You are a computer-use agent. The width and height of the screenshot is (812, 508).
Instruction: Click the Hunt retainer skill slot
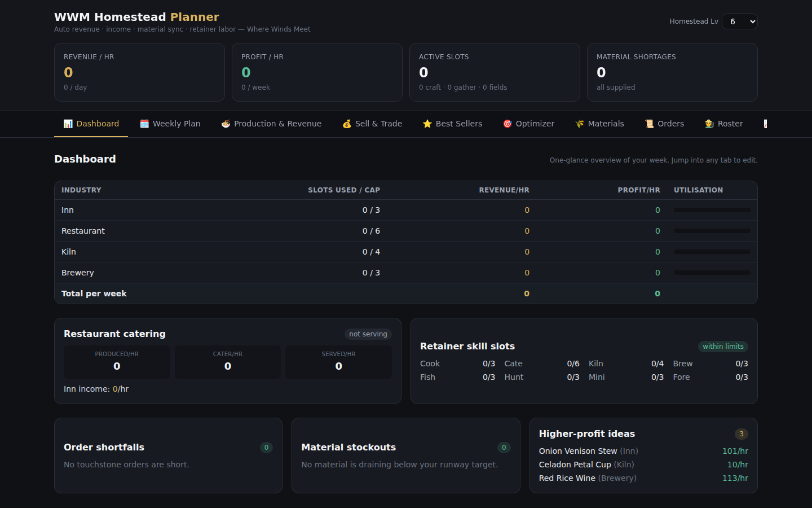click(x=542, y=377)
